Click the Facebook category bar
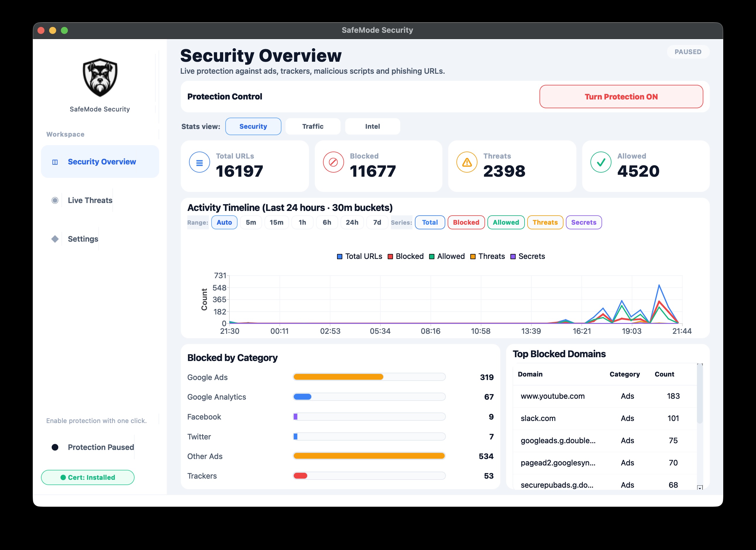 (369, 417)
